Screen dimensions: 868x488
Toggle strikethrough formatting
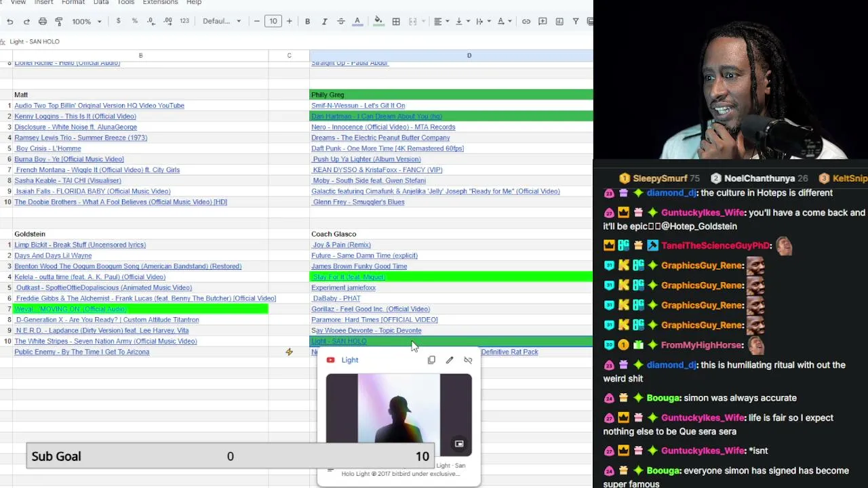click(x=341, y=22)
